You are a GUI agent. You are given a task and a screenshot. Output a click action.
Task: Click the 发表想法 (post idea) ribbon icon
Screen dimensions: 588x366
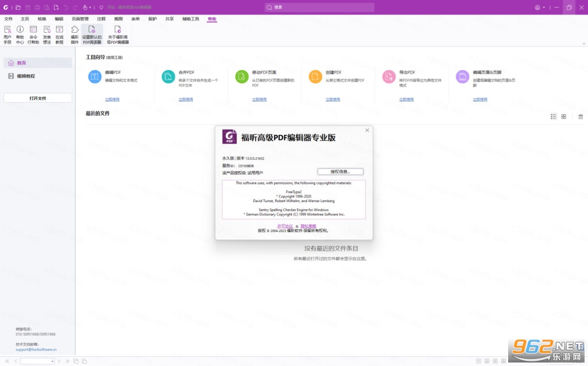pyautogui.click(x=47, y=34)
